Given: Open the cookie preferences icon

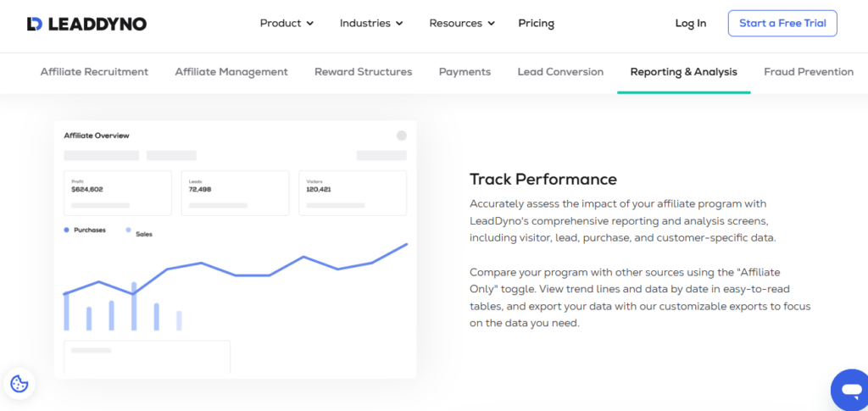Looking at the screenshot, I should pos(19,384).
